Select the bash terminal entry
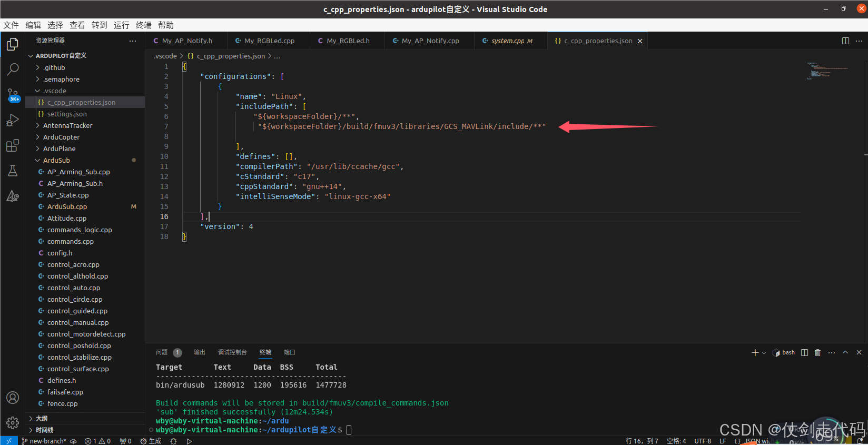Screen dimensions: 868x445 784,352
